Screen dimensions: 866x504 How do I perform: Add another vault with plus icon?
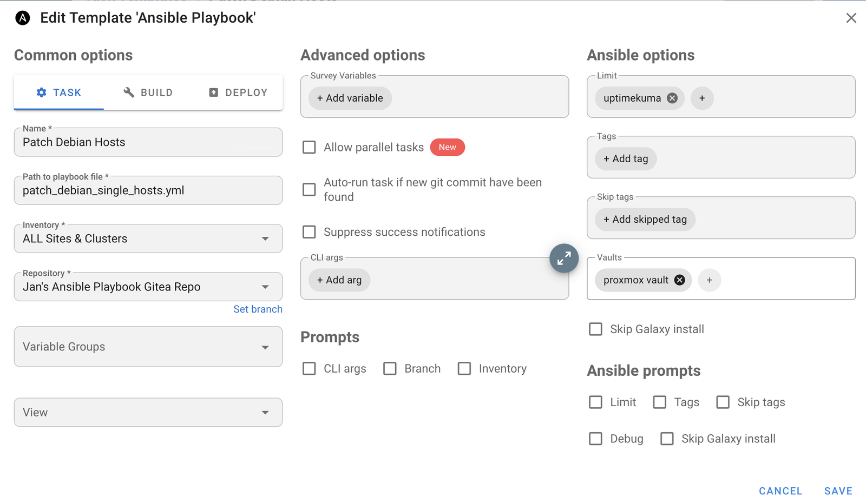click(x=710, y=280)
